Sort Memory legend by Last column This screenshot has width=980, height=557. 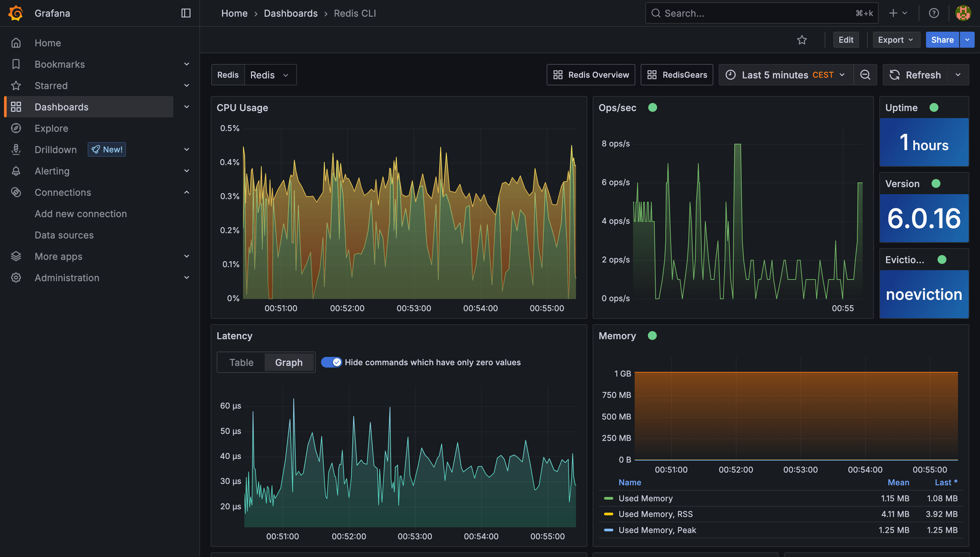pos(946,482)
